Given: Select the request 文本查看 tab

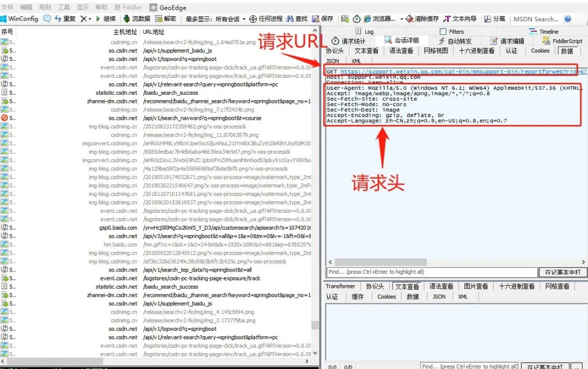Looking at the screenshot, I should [366, 51].
